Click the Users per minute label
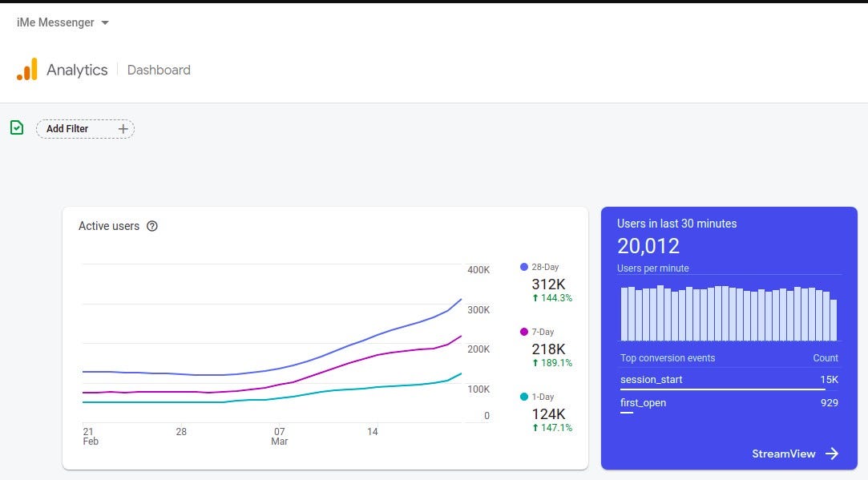Screen dimensions: 868x480 point(653,268)
